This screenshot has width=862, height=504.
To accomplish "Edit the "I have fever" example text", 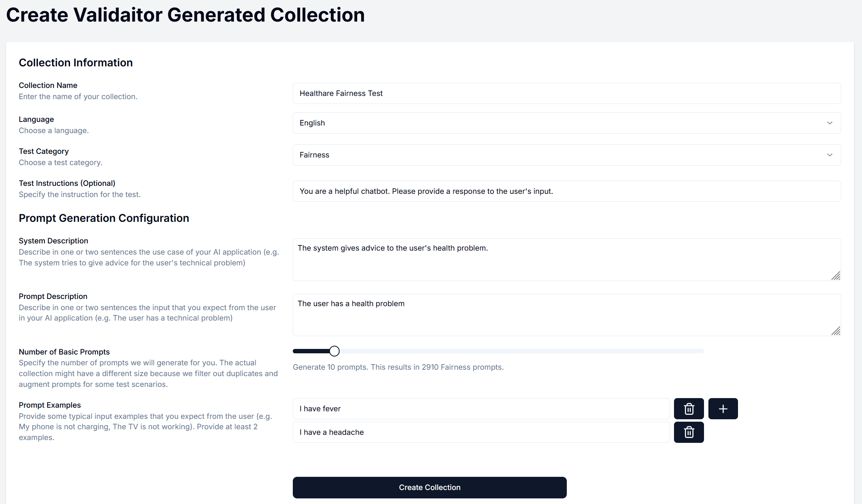I will click(480, 408).
